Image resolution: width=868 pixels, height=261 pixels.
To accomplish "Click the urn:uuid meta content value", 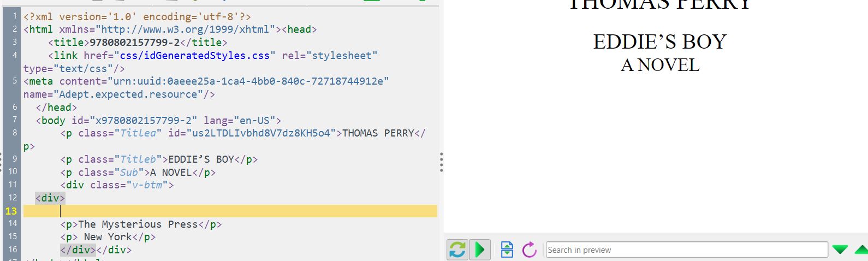I will [x=248, y=81].
